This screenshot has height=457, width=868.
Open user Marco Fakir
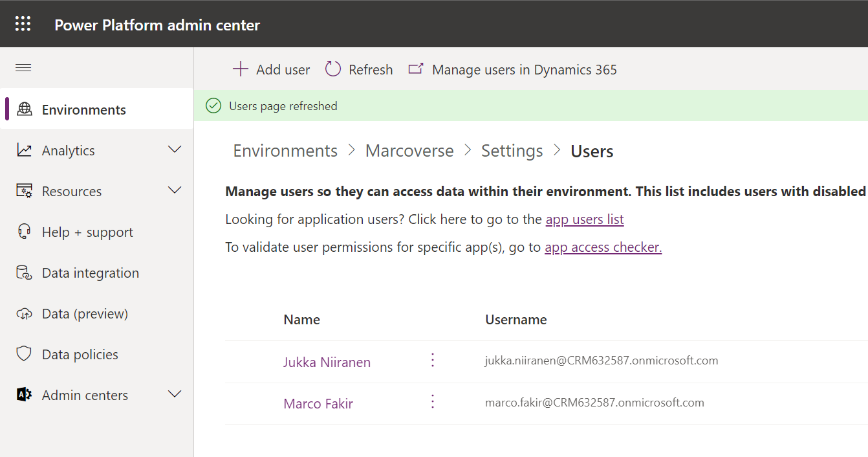(318, 404)
